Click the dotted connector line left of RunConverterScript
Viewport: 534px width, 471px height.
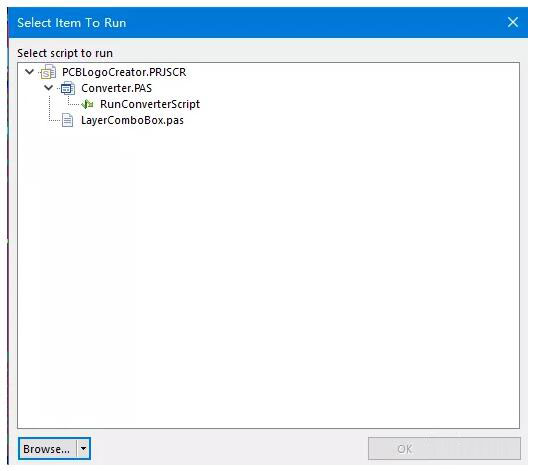point(74,104)
